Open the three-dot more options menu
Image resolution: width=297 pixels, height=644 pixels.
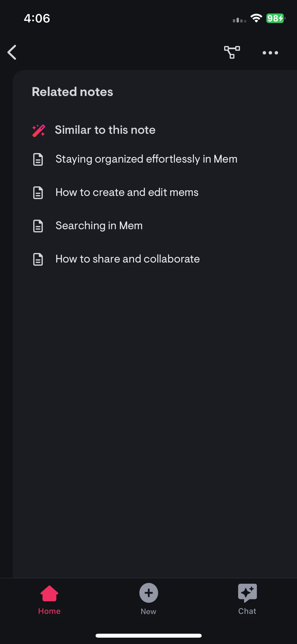270,53
